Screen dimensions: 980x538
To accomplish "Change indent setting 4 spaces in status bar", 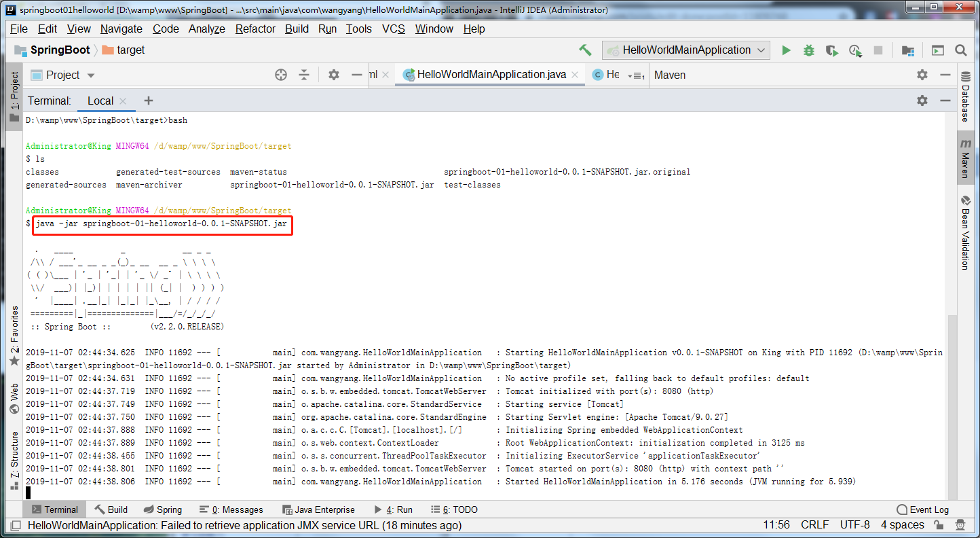I will coord(902,525).
